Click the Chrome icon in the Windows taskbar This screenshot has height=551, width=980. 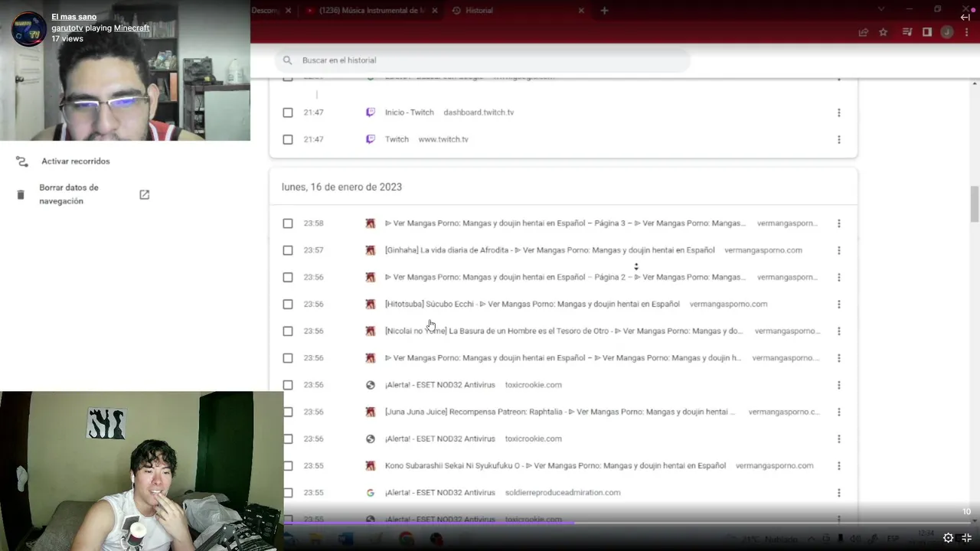(x=406, y=539)
